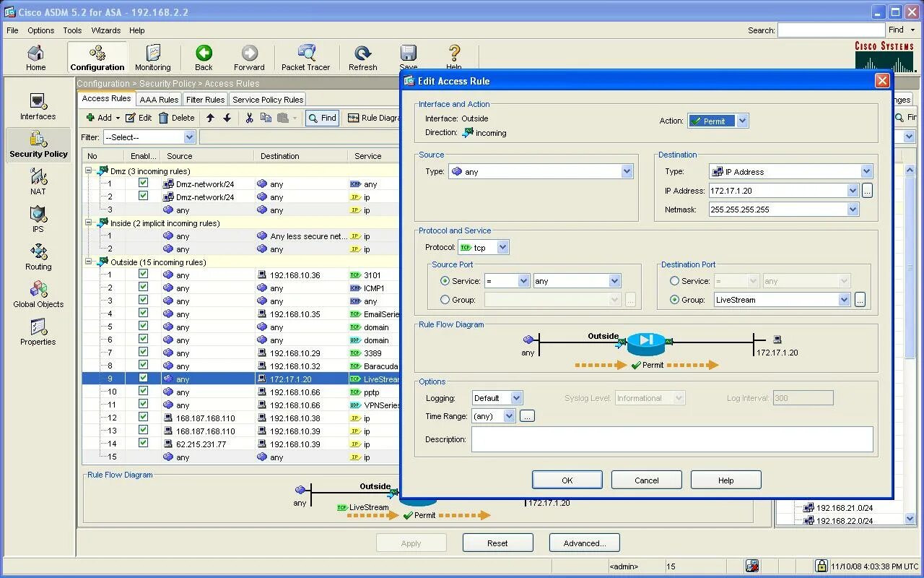
Task: Browse destination port groups button
Action: point(860,300)
